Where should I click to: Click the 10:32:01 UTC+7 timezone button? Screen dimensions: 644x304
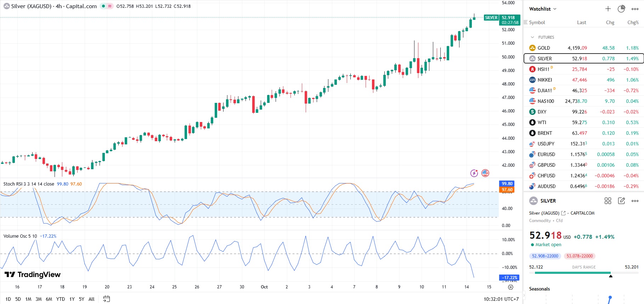click(501, 299)
